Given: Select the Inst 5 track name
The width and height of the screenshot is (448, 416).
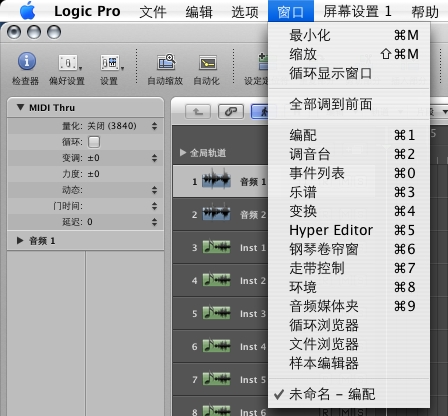Looking at the screenshot, I should click(253, 380).
